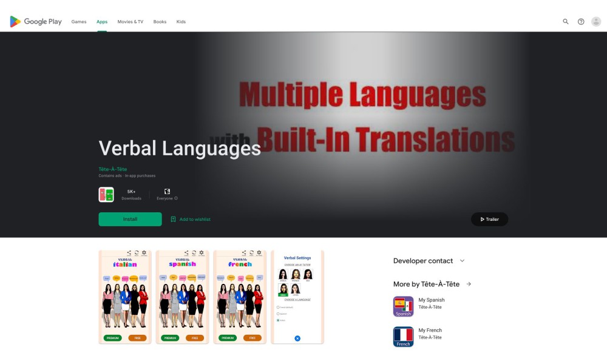This screenshot has width=607, height=364.
Task: Click the Everyone content rating icon
Action: click(167, 192)
